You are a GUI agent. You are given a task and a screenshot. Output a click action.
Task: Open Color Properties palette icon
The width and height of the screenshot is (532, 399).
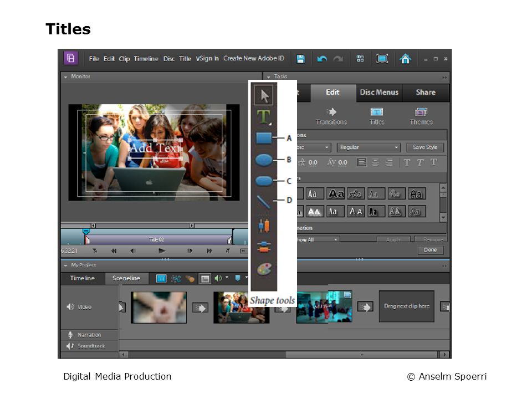[x=264, y=270]
